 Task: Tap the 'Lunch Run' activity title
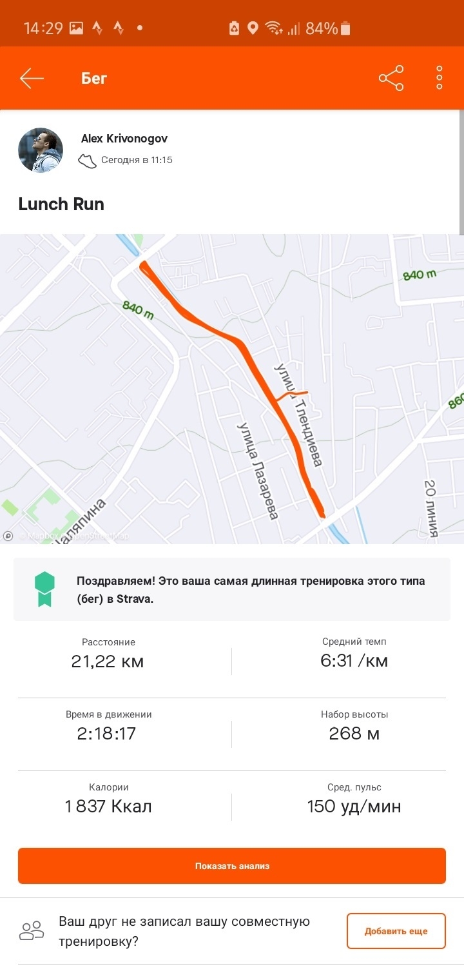click(61, 204)
